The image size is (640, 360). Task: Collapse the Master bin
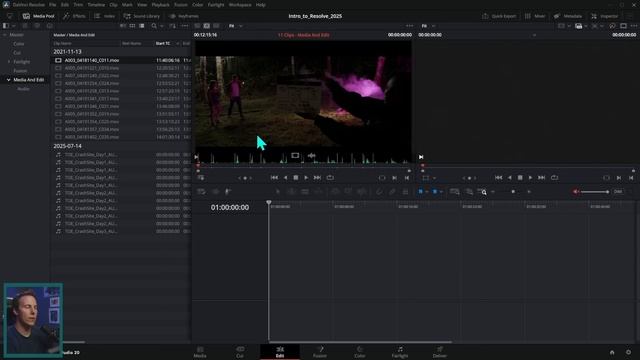[x=4, y=35]
